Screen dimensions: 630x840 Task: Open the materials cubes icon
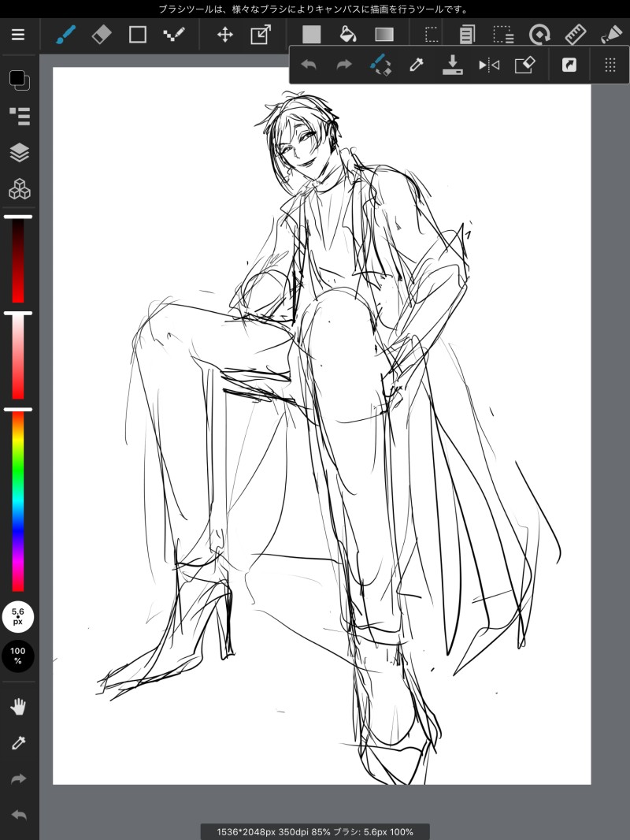[x=19, y=188]
